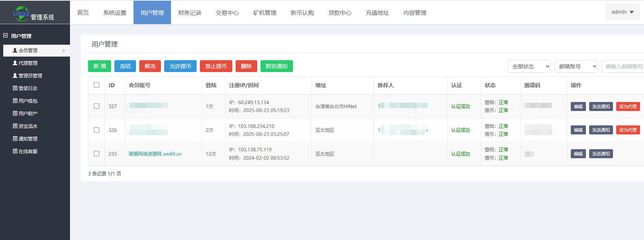Click the USDZ globe logo
The height and width of the screenshot is (240, 644).
coord(21,13)
